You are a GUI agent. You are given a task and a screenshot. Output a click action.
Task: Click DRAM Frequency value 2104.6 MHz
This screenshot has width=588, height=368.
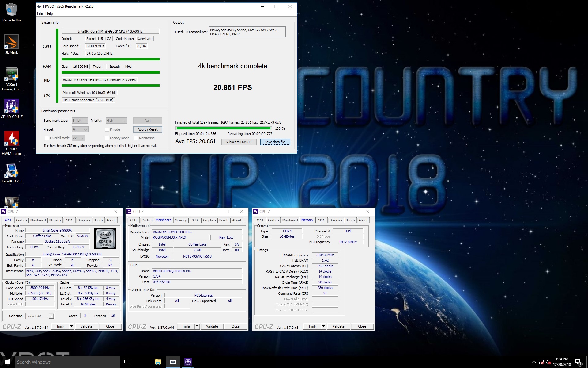tap(325, 255)
